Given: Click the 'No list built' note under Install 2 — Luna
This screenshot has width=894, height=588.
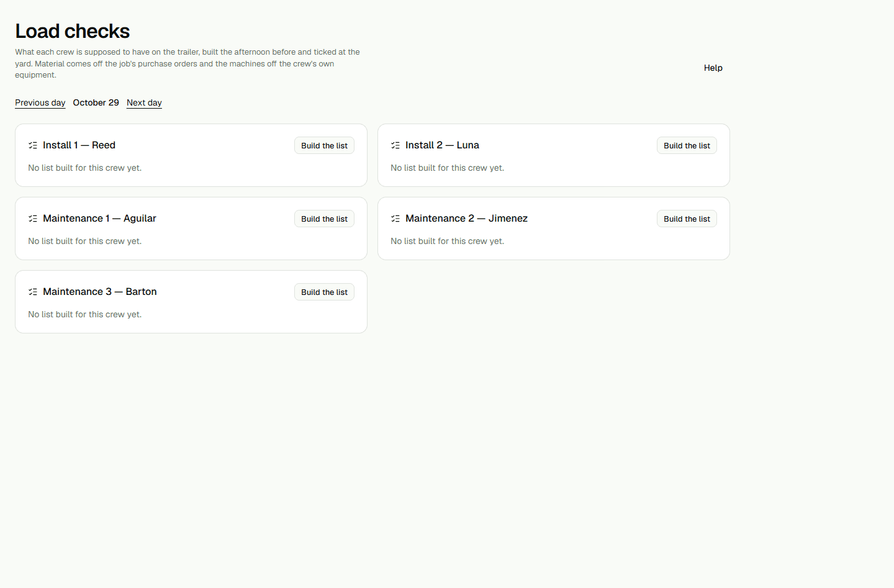Looking at the screenshot, I should pos(447,168).
